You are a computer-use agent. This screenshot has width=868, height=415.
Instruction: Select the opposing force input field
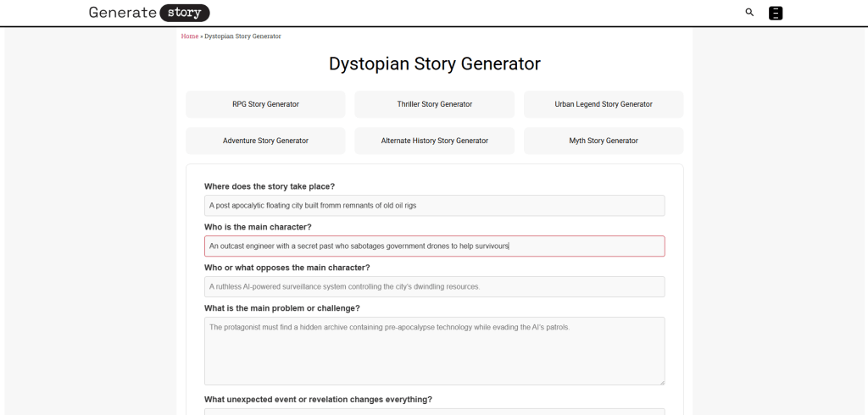(x=434, y=286)
